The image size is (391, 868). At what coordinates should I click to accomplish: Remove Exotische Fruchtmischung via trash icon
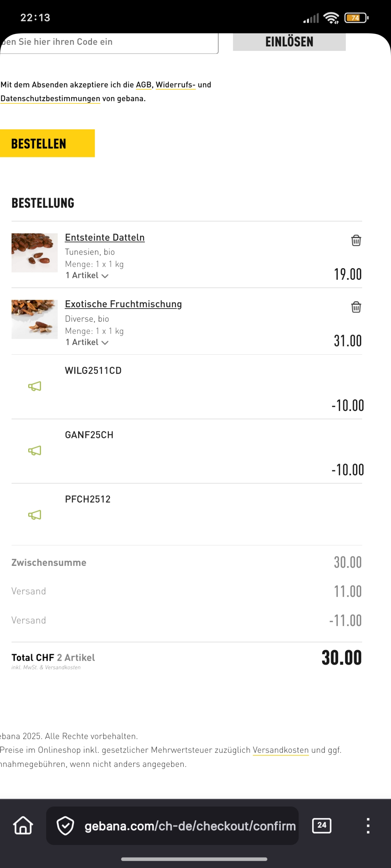(356, 307)
